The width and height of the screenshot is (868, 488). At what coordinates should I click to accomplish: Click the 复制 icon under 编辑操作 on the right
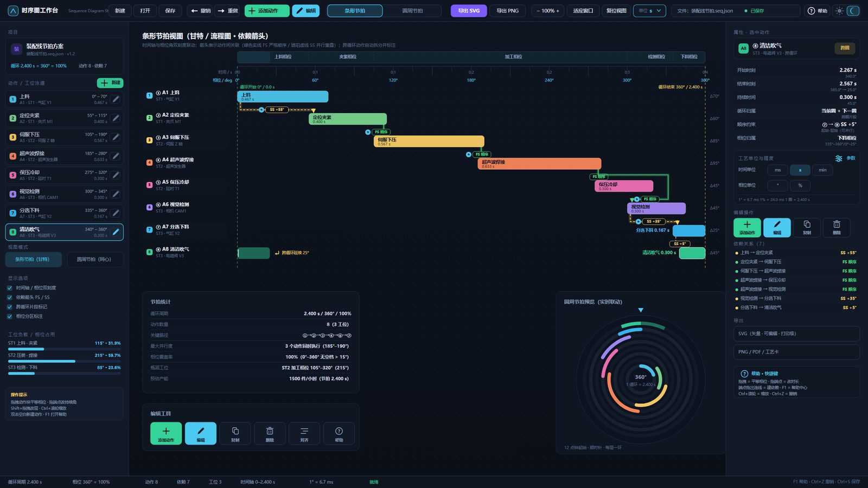[x=807, y=227]
